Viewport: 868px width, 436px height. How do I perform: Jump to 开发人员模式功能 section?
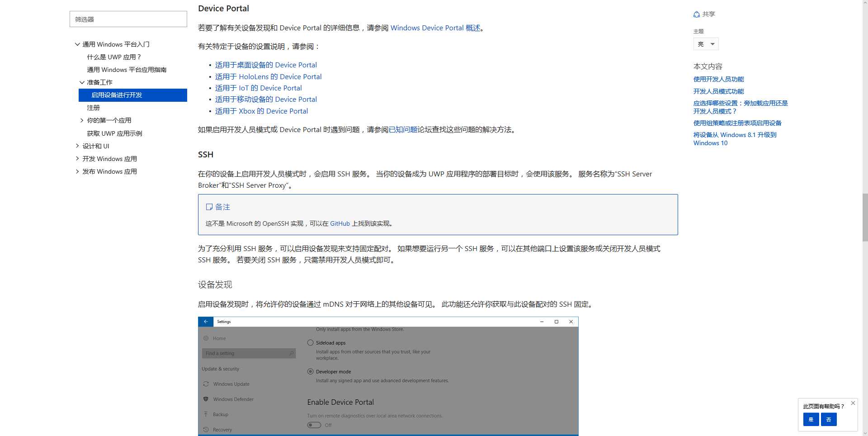pos(718,91)
